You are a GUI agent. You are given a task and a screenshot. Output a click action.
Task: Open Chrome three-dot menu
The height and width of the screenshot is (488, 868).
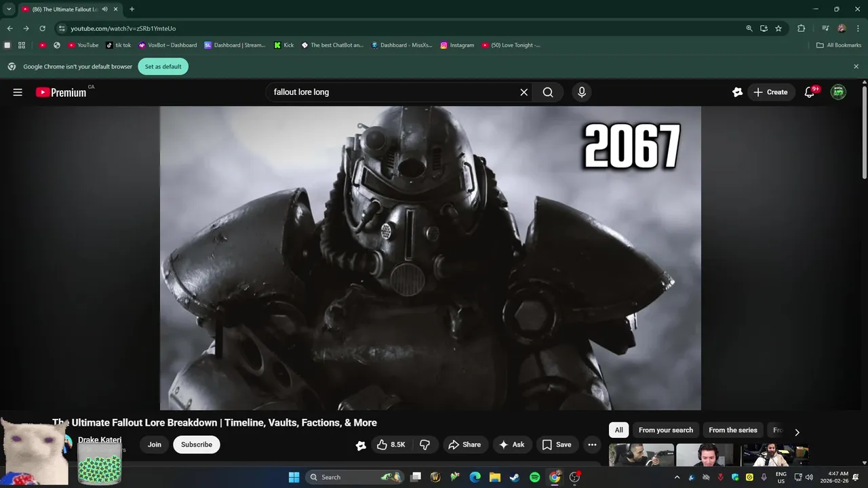[857, 28]
